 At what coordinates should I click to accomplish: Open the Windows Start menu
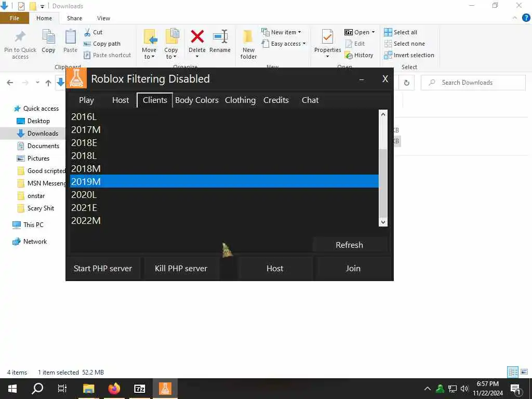pos(12,389)
